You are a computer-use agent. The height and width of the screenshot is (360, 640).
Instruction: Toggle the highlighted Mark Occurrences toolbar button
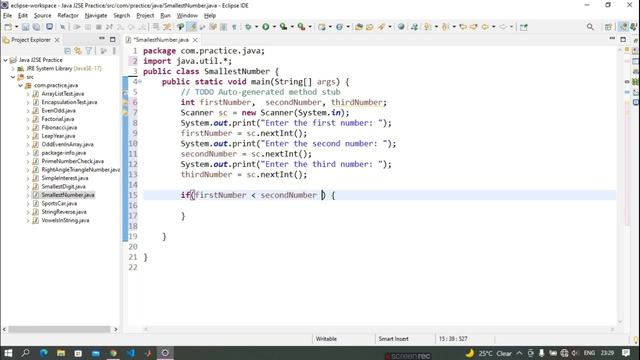tap(192, 27)
